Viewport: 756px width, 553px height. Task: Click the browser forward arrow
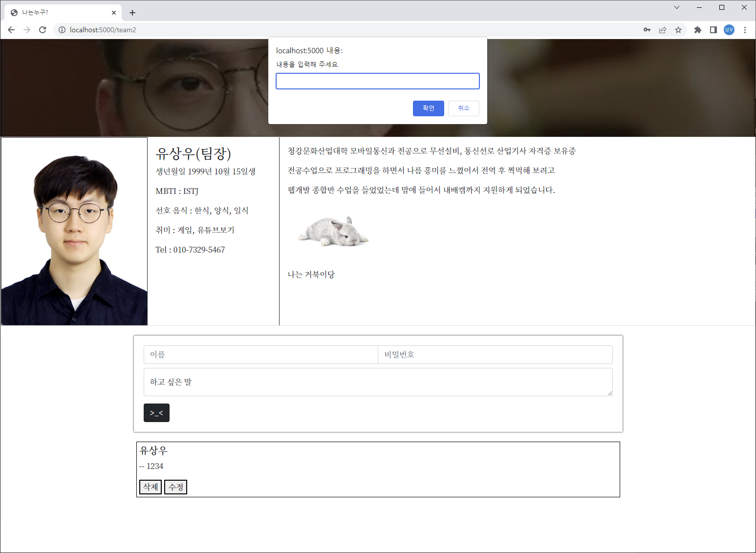tap(27, 30)
